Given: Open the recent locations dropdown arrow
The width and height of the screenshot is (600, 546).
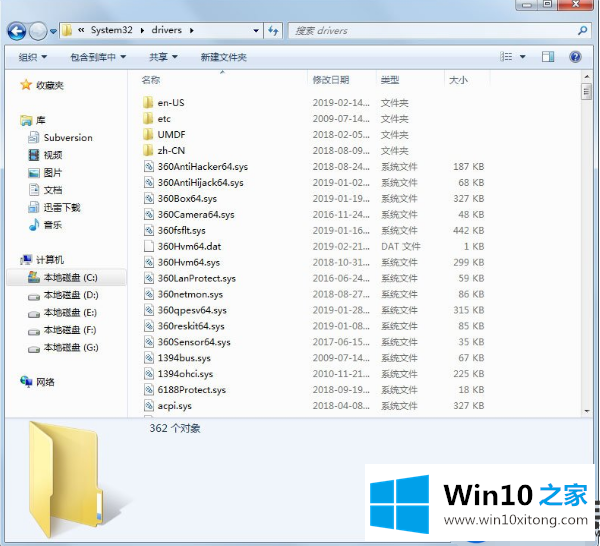Looking at the screenshot, I should point(53,31).
